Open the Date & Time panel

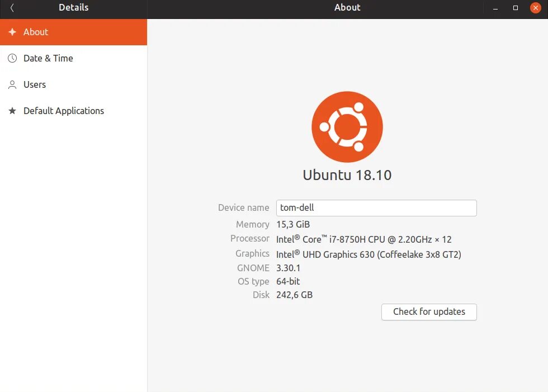click(x=73, y=58)
